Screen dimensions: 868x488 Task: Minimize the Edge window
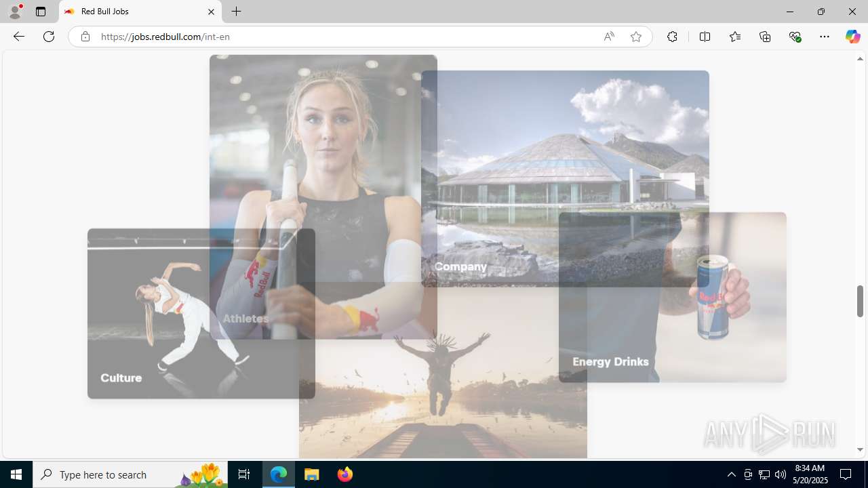click(789, 12)
